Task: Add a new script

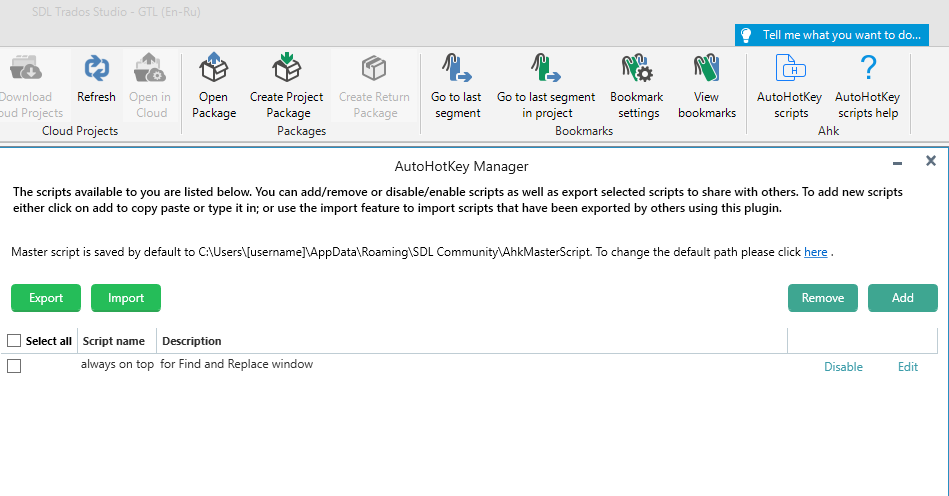Action: (x=902, y=298)
